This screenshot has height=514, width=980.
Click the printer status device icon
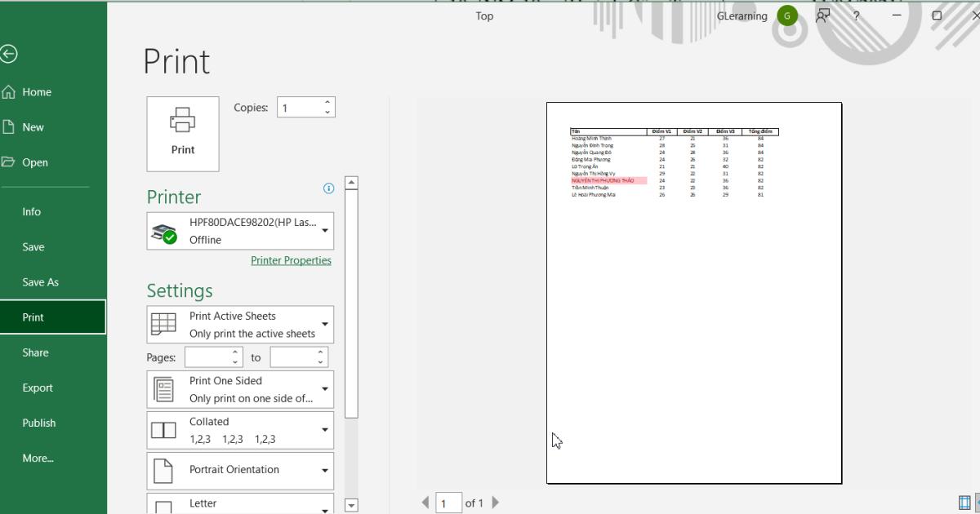tap(164, 234)
